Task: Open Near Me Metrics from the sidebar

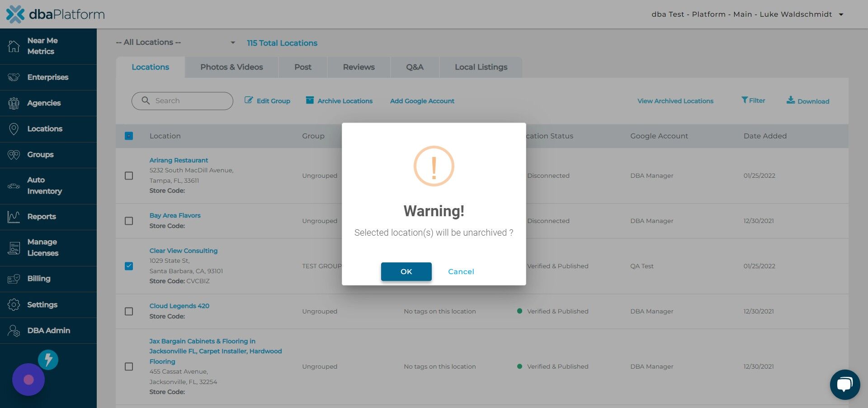Action: click(14, 46)
